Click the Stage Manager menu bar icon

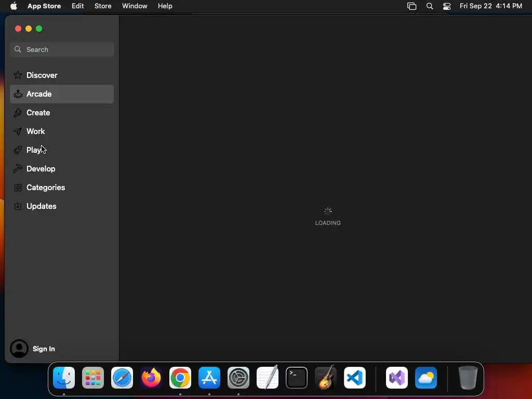click(411, 6)
